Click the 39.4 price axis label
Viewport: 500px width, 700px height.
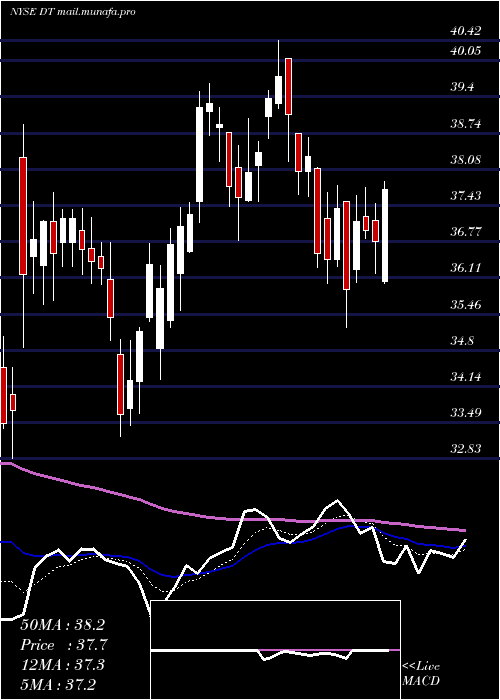[462, 87]
